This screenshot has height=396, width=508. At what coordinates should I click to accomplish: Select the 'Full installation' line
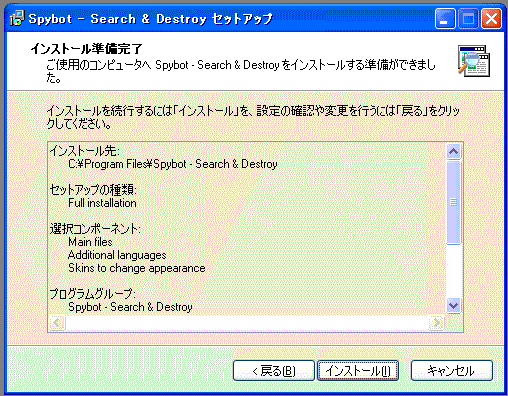[x=102, y=203]
